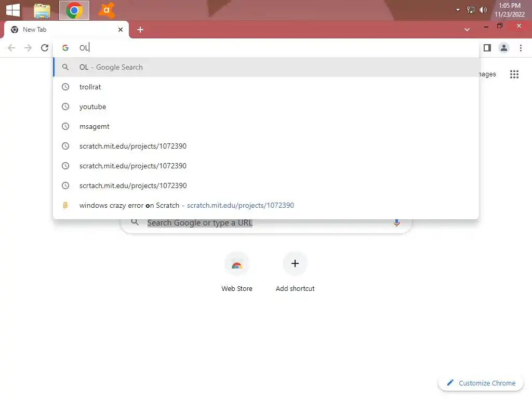Start voice search with the microphone
This screenshot has width=532, height=399.
point(396,222)
